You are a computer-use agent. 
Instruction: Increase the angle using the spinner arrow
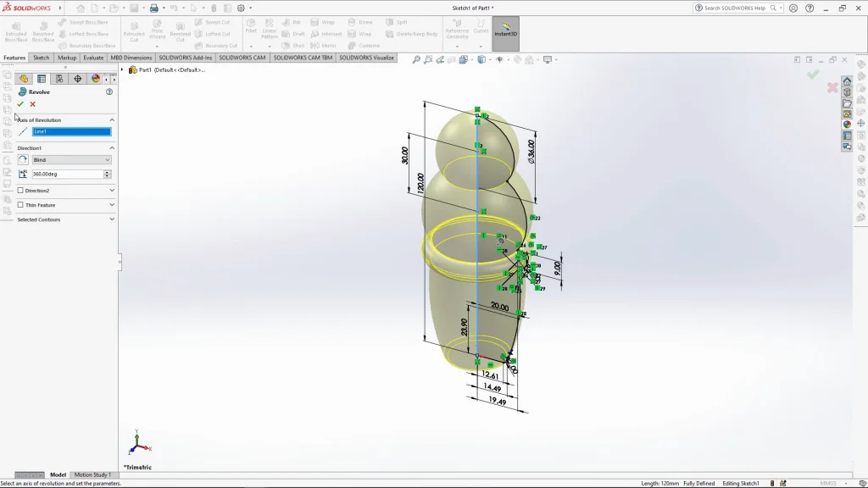tap(108, 172)
